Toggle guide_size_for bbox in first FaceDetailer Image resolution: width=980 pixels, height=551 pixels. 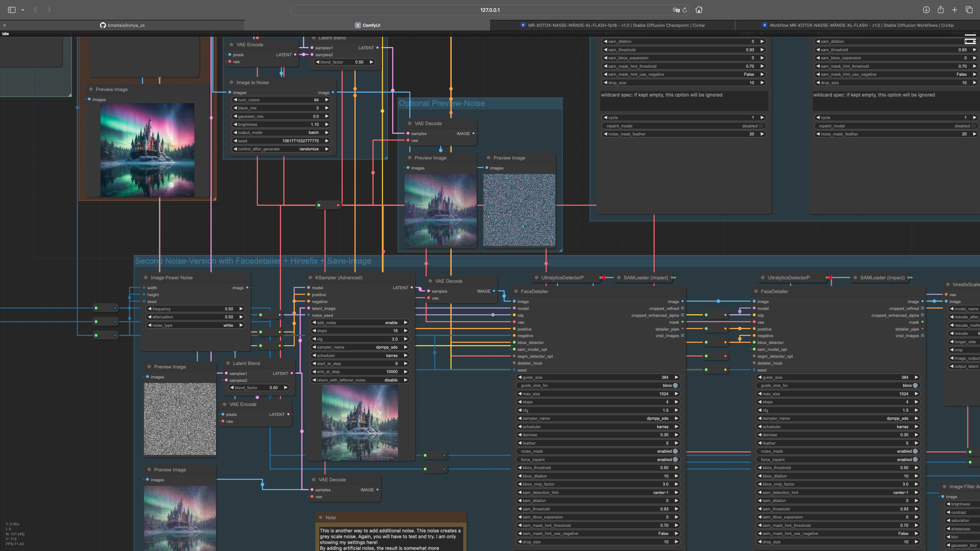click(x=675, y=385)
